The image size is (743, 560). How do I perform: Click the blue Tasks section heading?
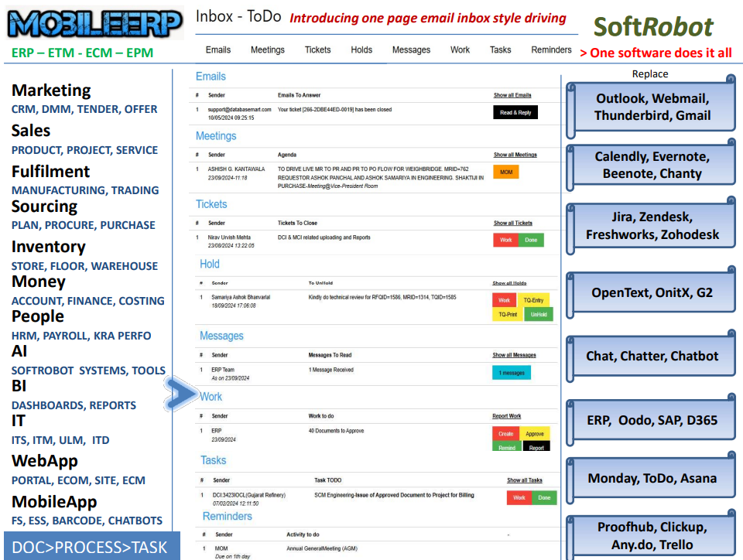(x=214, y=460)
